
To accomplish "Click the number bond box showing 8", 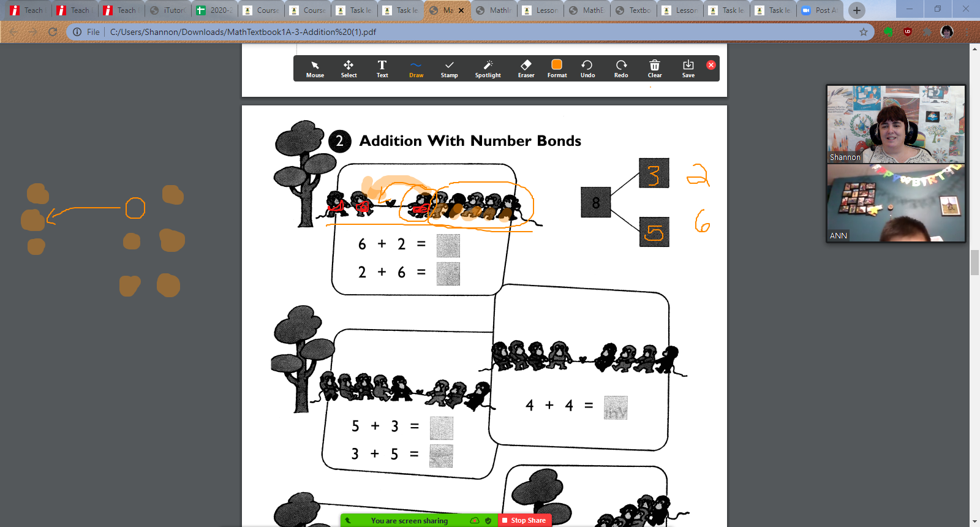I will pos(596,202).
